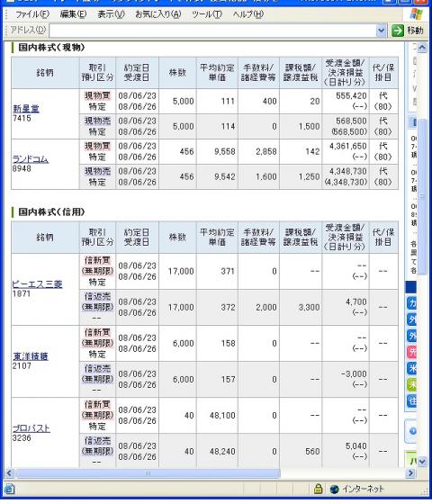Open the ピーエス三菱 stock link
432x504 pixels.
point(37,284)
